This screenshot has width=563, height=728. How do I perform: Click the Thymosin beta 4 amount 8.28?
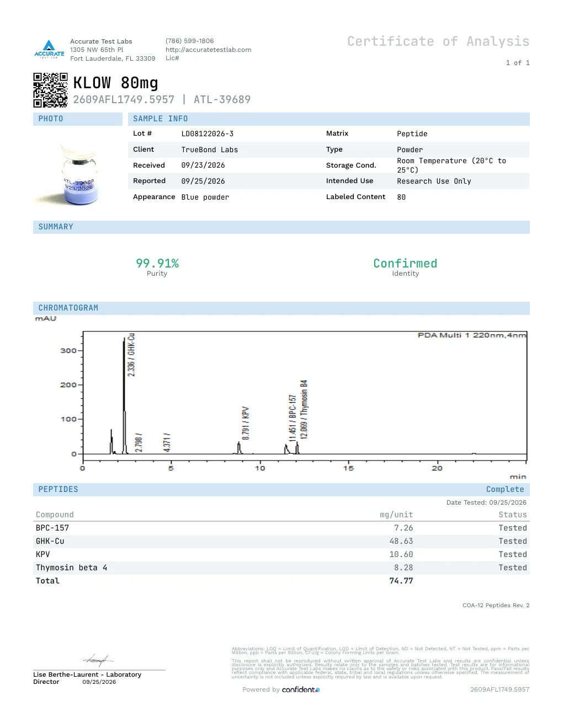403,568
